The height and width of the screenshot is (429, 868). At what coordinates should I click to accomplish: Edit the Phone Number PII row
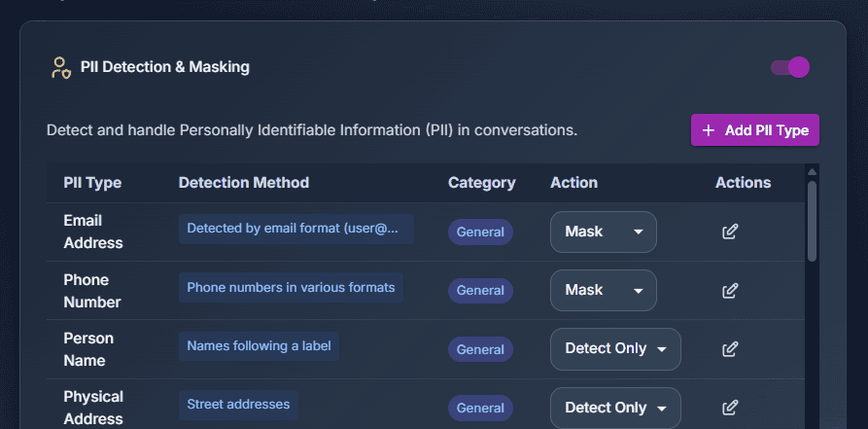(730, 291)
